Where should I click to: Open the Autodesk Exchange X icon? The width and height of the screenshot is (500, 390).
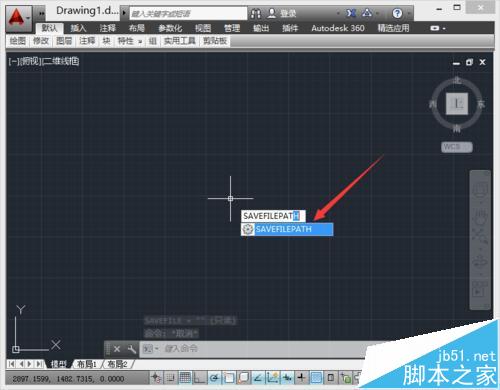[x=351, y=13]
